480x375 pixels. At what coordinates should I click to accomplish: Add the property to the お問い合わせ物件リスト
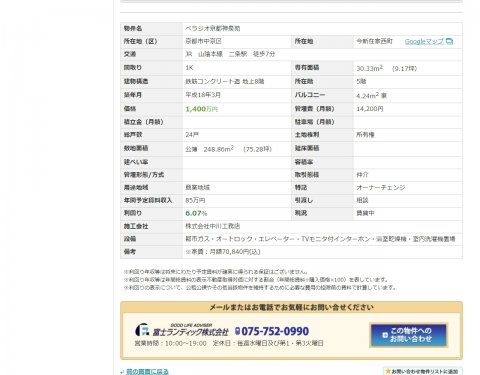(423, 371)
